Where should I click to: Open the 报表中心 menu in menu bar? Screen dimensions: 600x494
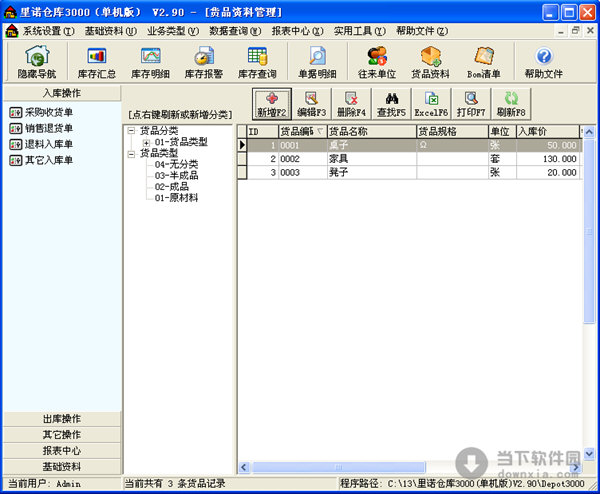297,31
